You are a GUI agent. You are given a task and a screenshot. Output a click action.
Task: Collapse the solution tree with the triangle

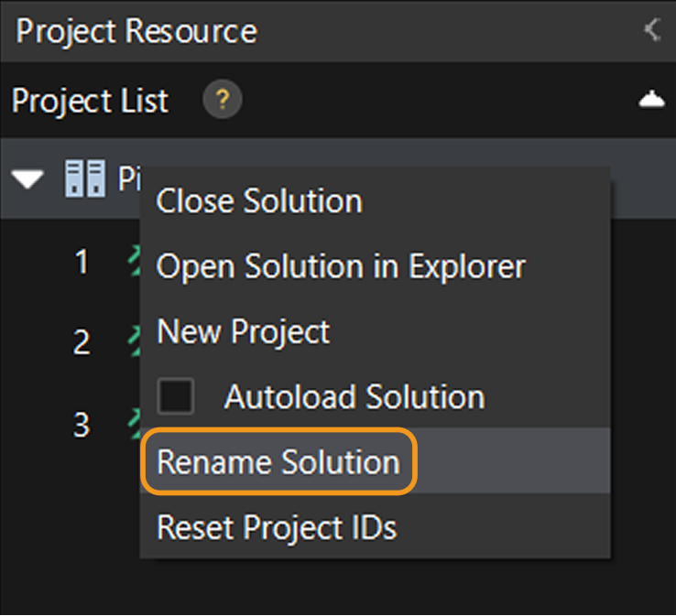click(29, 179)
